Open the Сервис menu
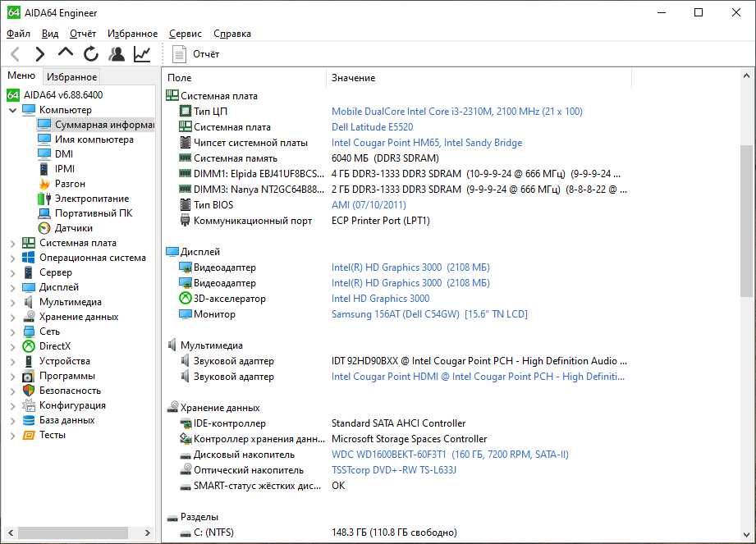This screenshot has height=544, width=756. pos(186,34)
